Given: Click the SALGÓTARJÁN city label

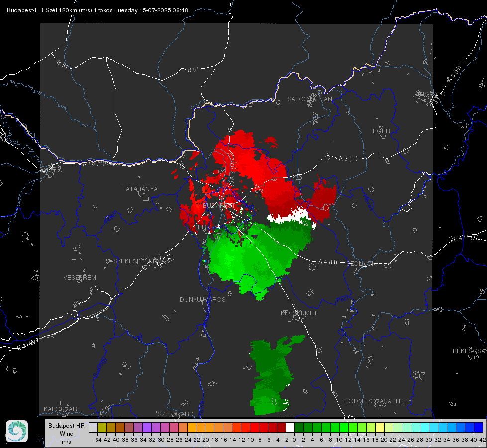Looking at the screenshot, I should tap(309, 99).
